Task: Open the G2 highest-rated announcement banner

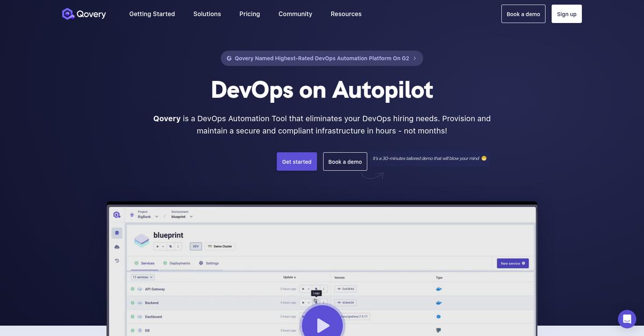Action: (322, 58)
